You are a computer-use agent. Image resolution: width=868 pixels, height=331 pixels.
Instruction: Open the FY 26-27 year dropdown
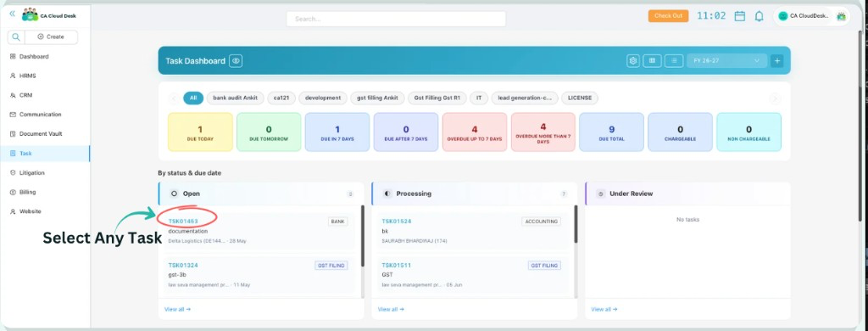coord(726,61)
